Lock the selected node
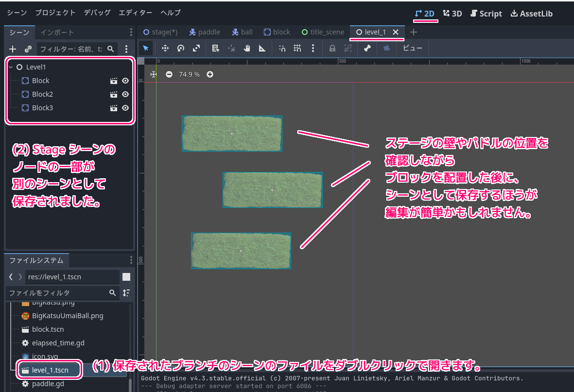The width and height of the screenshot is (574, 392). pos(332,48)
